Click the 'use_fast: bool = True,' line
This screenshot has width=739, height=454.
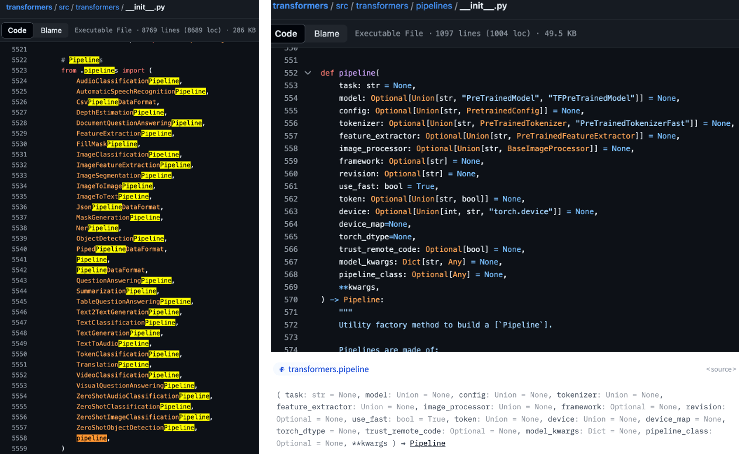389,186
